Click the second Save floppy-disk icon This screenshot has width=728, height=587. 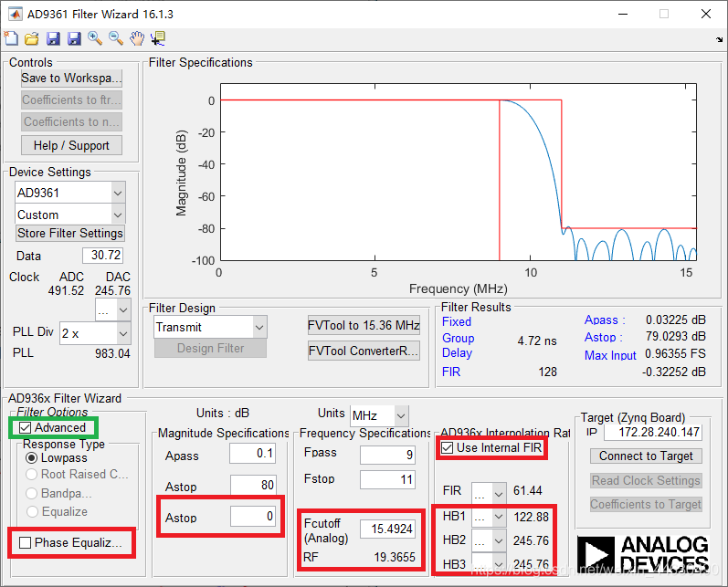point(74,38)
